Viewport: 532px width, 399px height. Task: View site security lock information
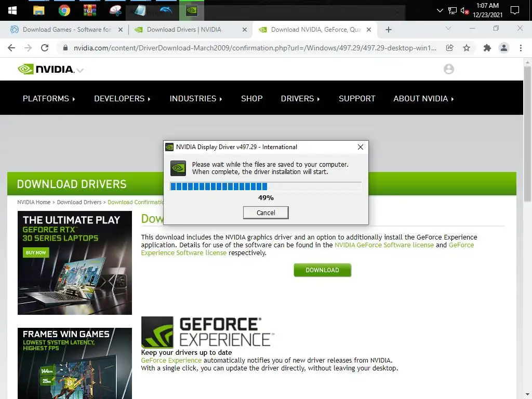coord(65,48)
